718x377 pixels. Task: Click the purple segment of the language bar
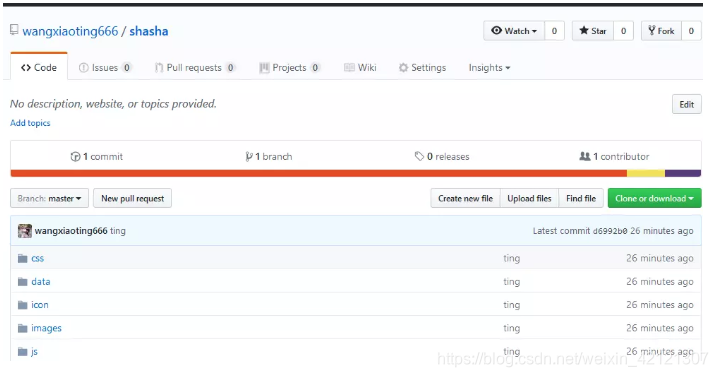click(683, 173)
